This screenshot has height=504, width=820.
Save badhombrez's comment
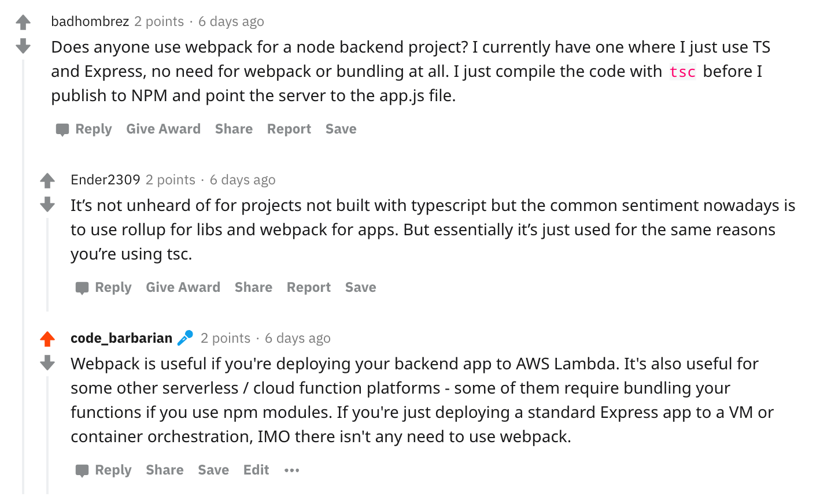341,129
